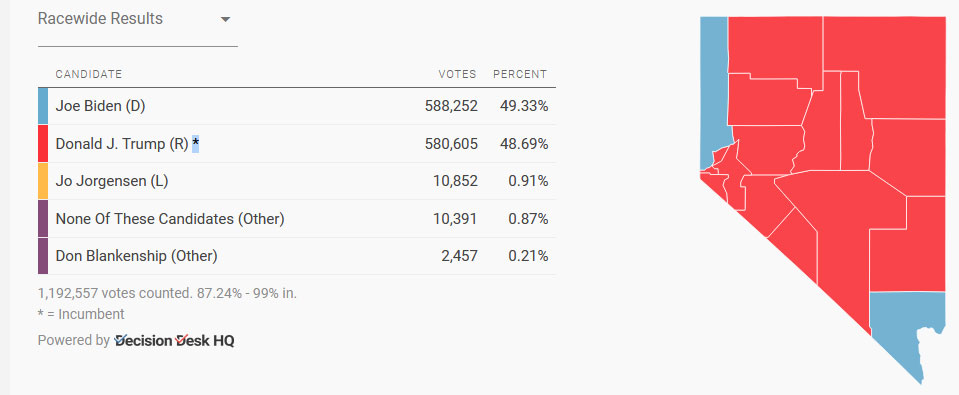This screenshot has height=395, width=959.
Task: Select the Joe Biden (D) row
Action: tap(297, 106)
